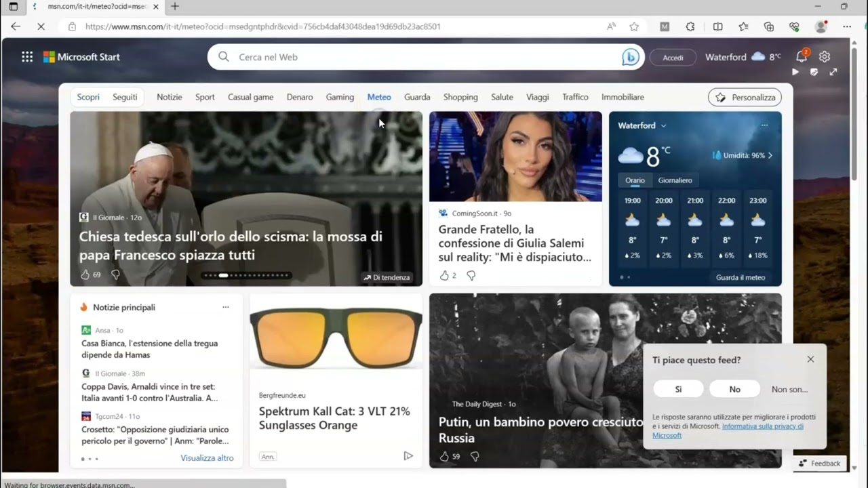
Task: Open the Notizie tab
Action: 170,97
